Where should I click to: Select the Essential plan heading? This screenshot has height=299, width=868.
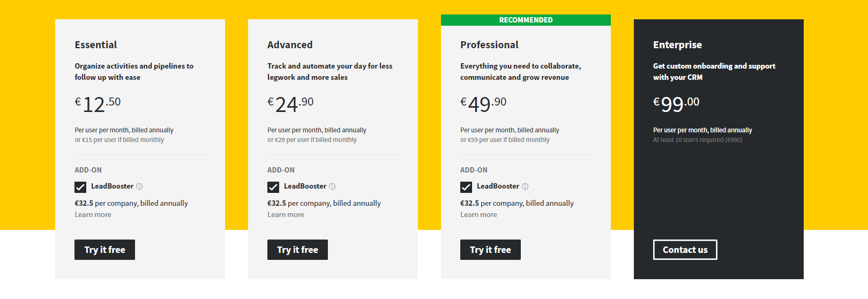click(96, 45)
